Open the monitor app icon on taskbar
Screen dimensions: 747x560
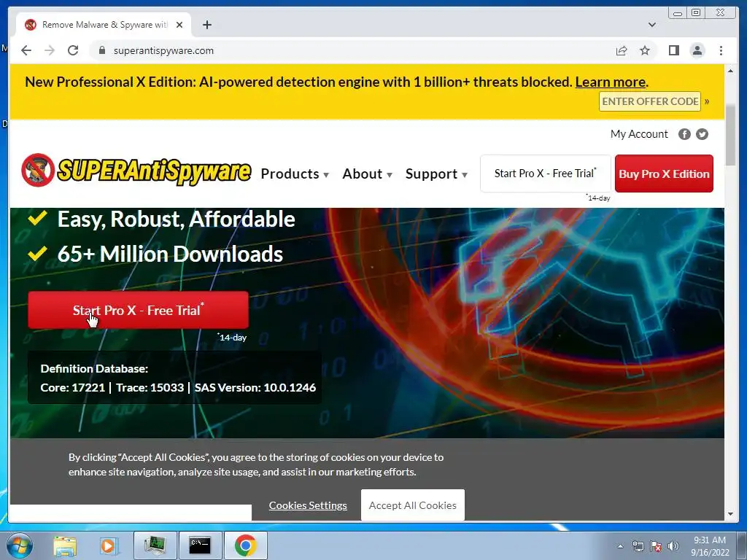tap(155, 545)
